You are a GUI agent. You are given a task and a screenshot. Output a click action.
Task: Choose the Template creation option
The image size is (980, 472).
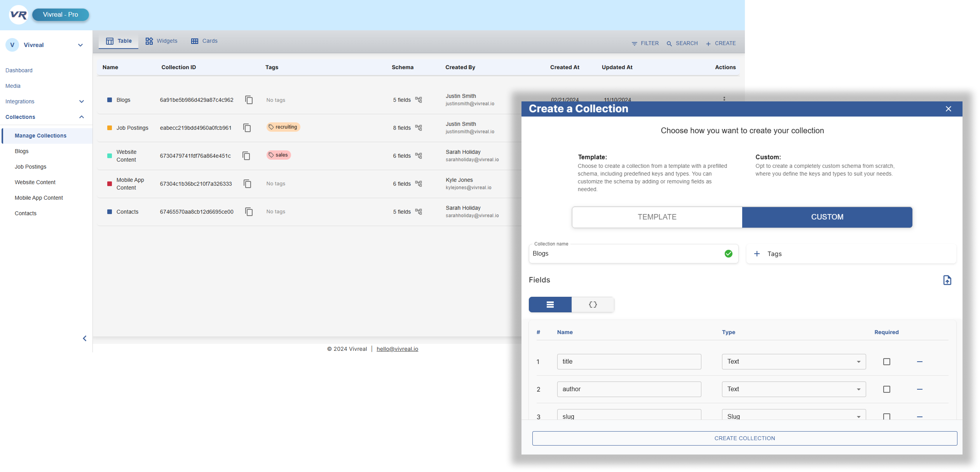657,217
